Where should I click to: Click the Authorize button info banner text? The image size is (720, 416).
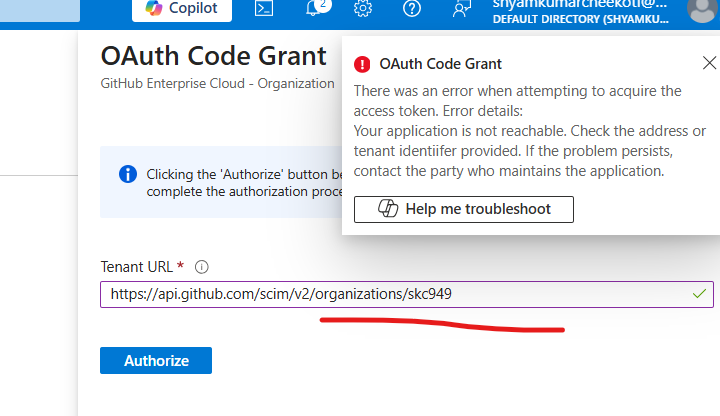click(x=245, y=183)
